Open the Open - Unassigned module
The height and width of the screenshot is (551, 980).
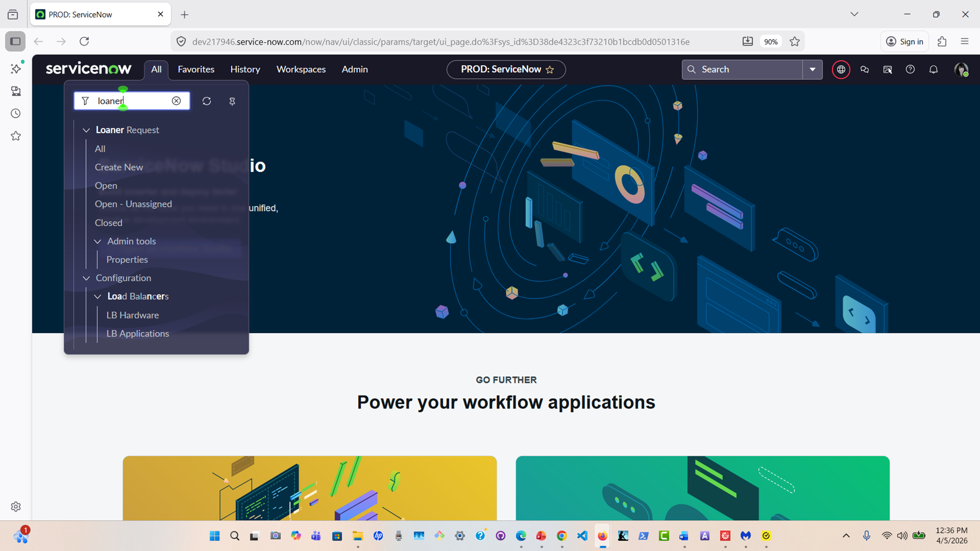[x=133, y=204]
